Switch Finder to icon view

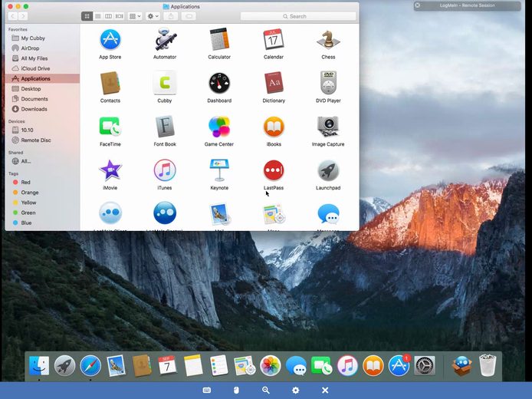coord(87,16)
